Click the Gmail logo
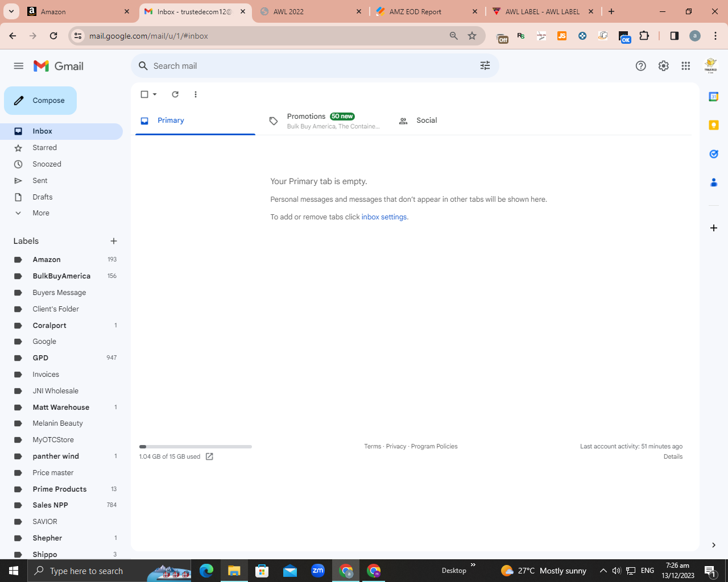The height and width of the screenshot is (582, 728). [59, 66]
